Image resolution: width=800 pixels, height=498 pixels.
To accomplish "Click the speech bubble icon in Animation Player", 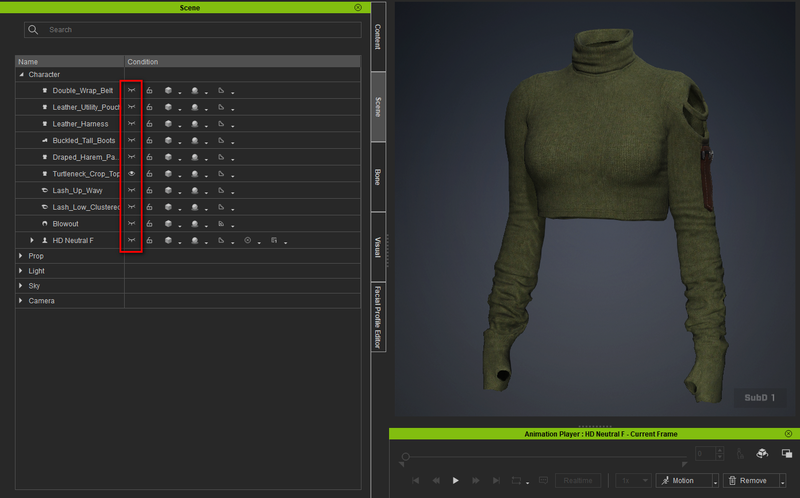I will coord(543,481).
